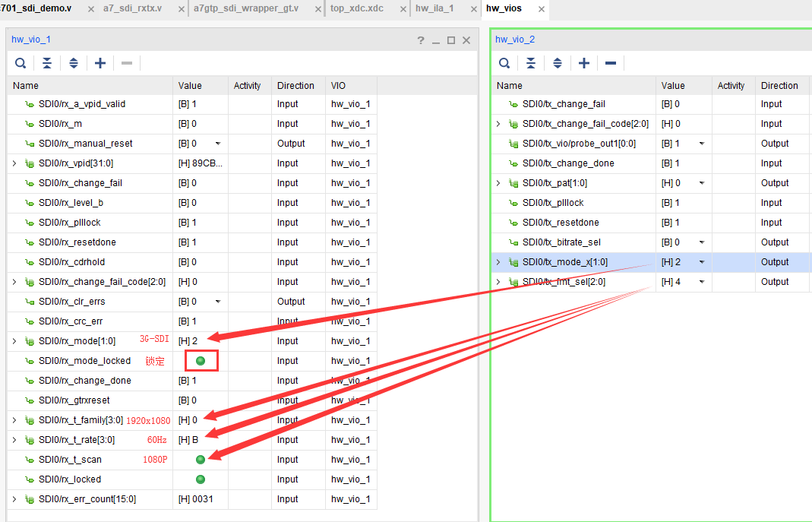Expand SDI0/tx_change_fail_code[2:0] signal
Screen dimensions: 812x522
[498, 124]
